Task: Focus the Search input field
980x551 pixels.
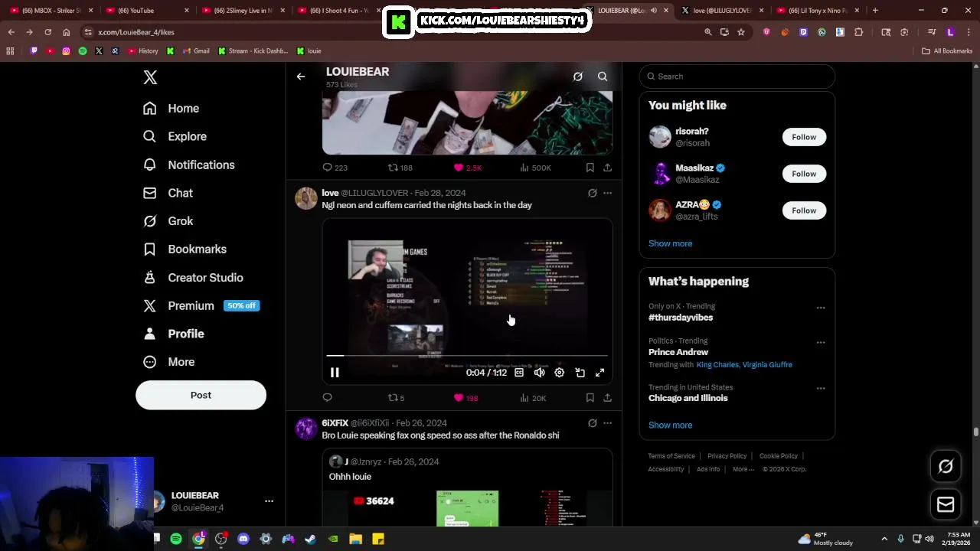Action: click(737, 77)
